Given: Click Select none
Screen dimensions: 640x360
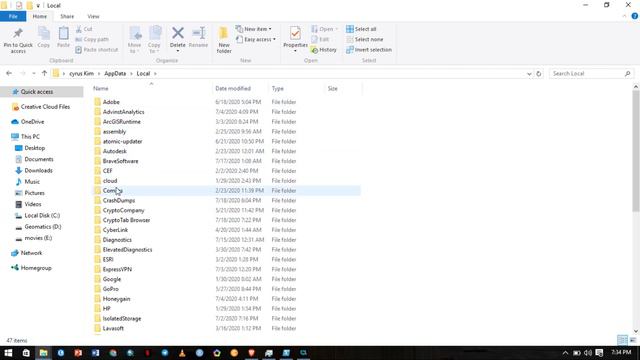Looking at the screenshot, I should click(x=364, y=39).
